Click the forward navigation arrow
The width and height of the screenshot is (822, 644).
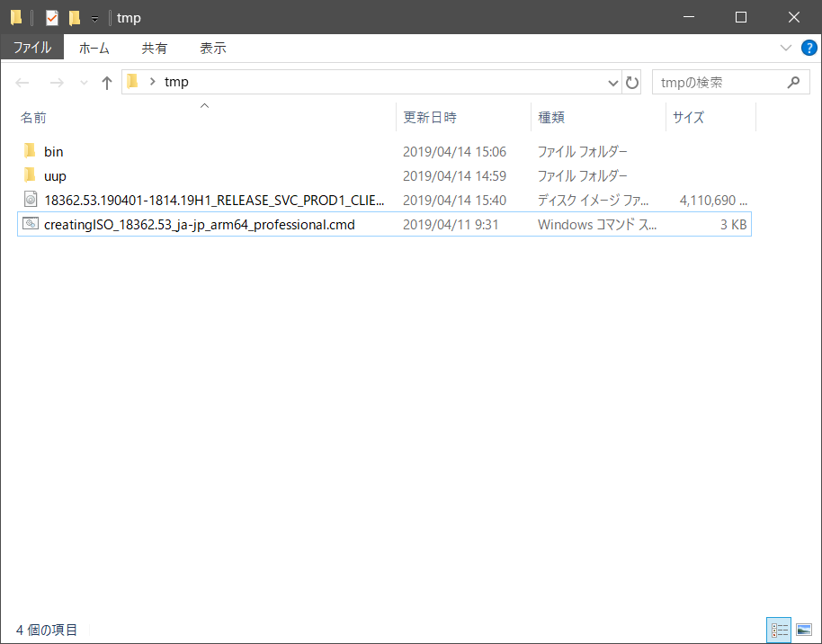[56, 82]
